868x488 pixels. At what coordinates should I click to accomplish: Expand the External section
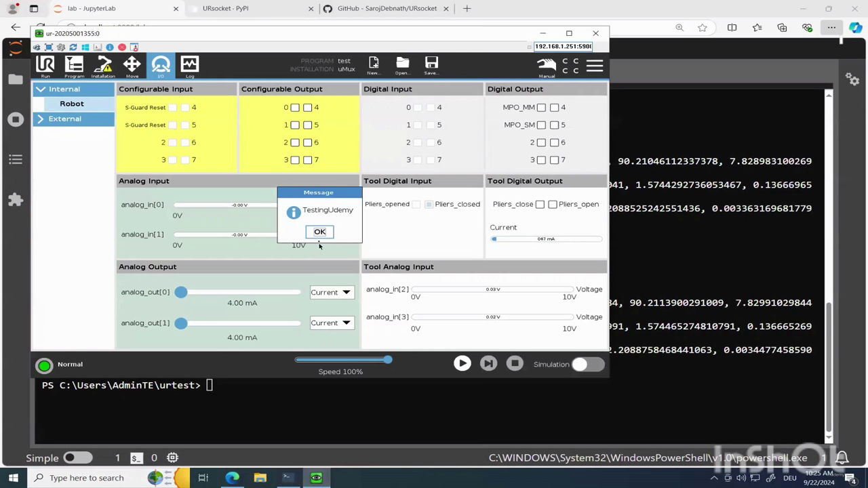[x=73, y=119]
